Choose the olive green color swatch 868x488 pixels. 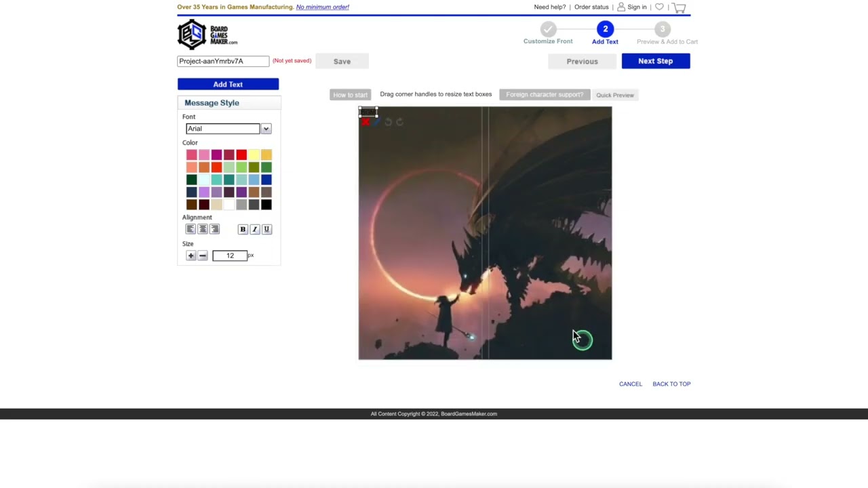click(x=254, y=167)
